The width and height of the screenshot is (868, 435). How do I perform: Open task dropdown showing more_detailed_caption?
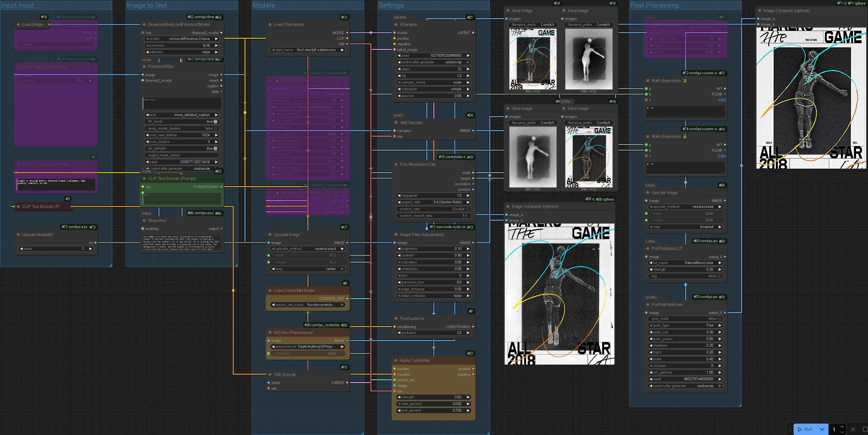[182, 115]
